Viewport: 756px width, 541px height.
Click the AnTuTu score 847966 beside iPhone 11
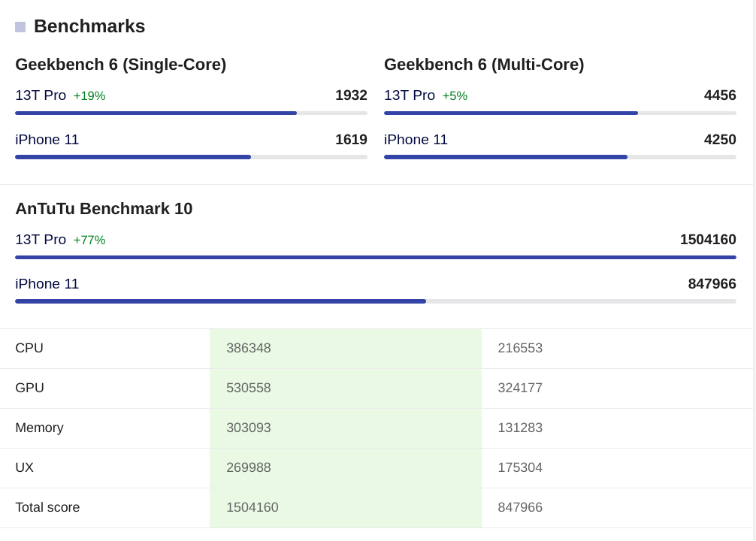712,283
